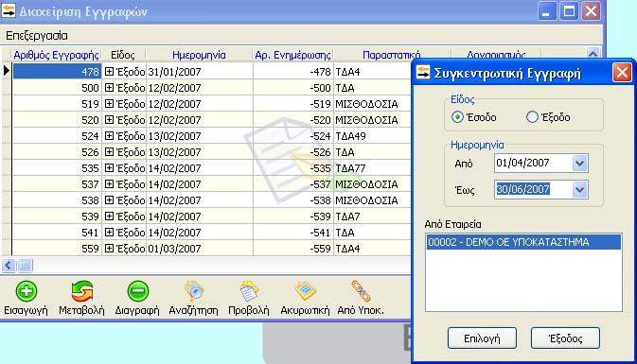Close the Συγκεντρωτική Εγγραφή dialog
This screenshot has height=364, width=637.
[x=622, y=73]
